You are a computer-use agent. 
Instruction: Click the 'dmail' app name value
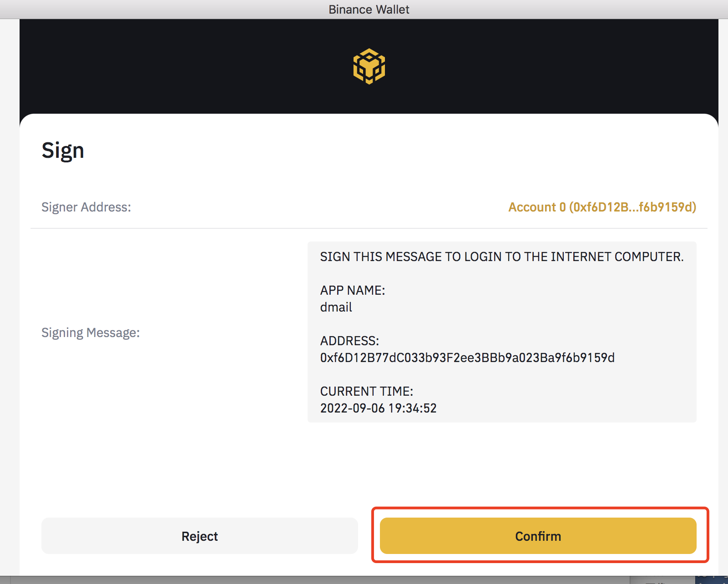pos(336,307)
